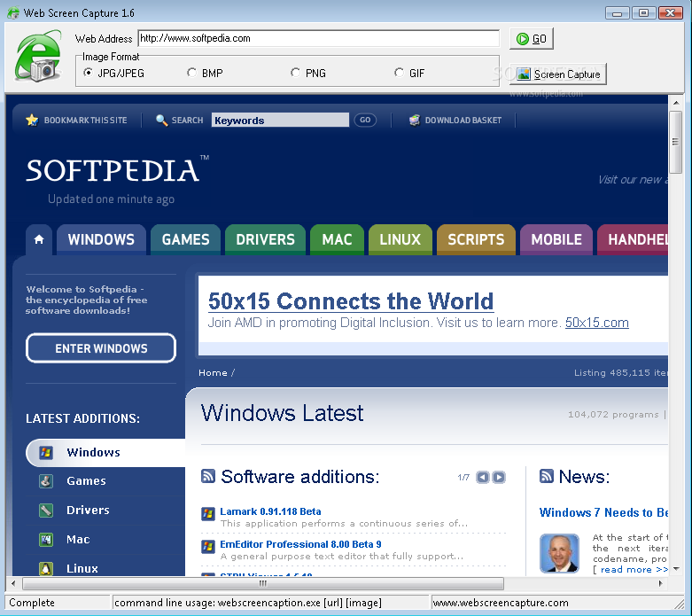
Task: Click the green GO button
Action: 532,39
